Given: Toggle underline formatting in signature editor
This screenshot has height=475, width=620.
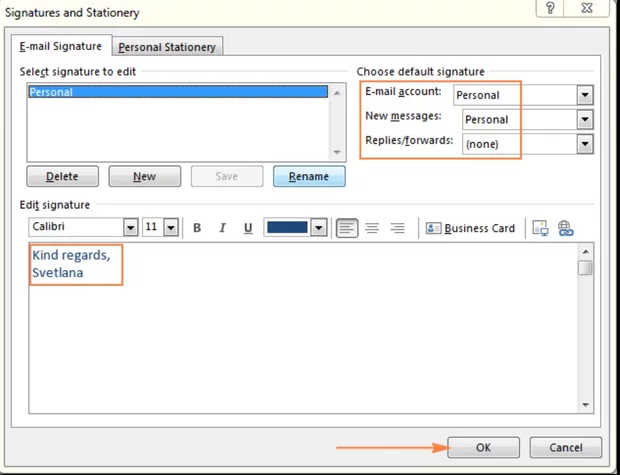Looking at the screenshot, I should point(248,228).
